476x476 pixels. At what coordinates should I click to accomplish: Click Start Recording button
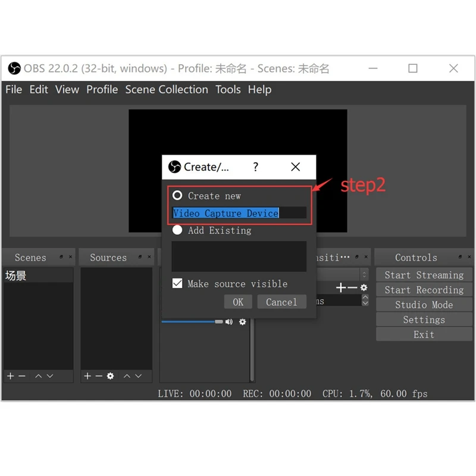point(424,290)
